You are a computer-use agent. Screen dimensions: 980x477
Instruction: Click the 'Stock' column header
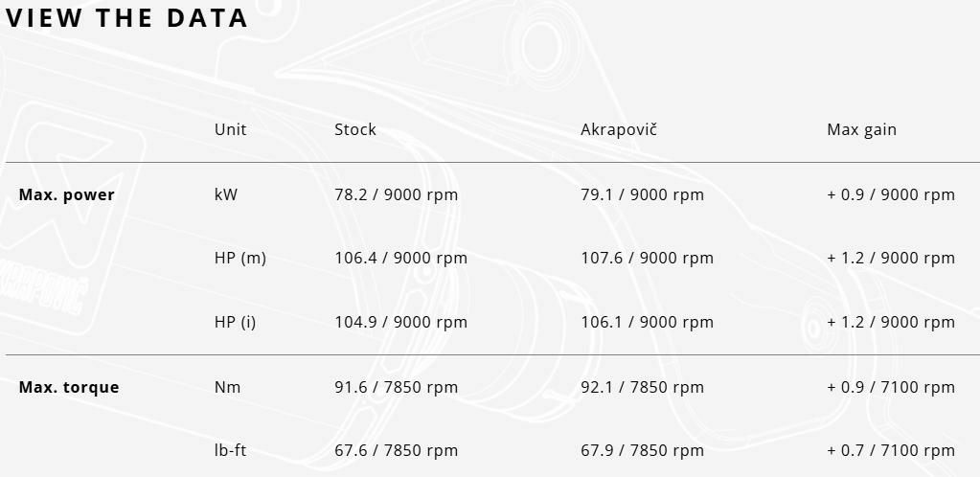(355, 129)
